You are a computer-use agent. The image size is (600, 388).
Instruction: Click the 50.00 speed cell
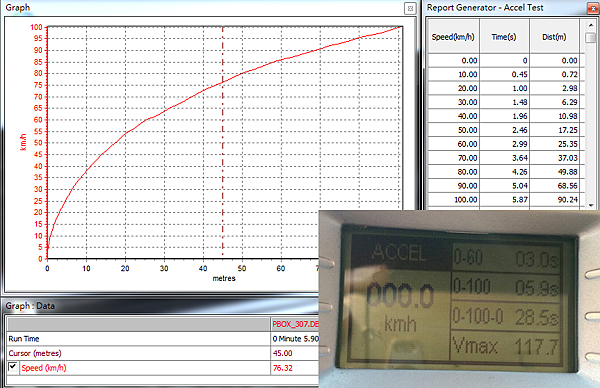coord(453,130)
